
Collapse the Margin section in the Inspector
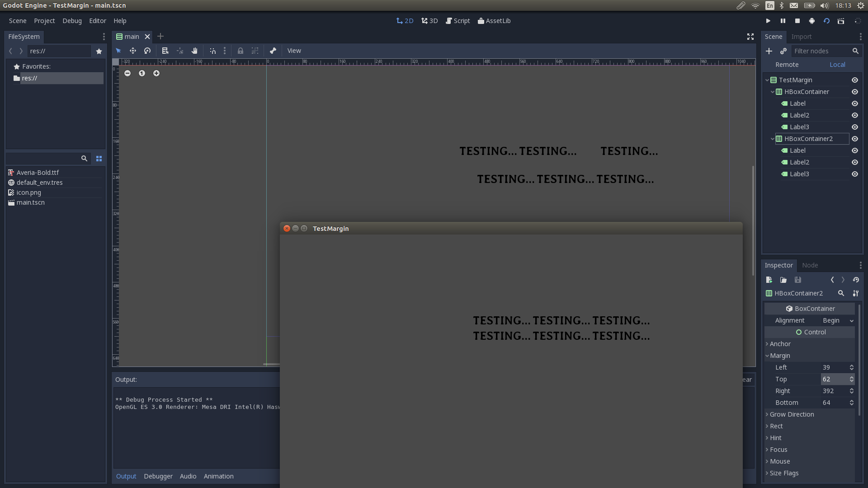(x=767, y=356)
